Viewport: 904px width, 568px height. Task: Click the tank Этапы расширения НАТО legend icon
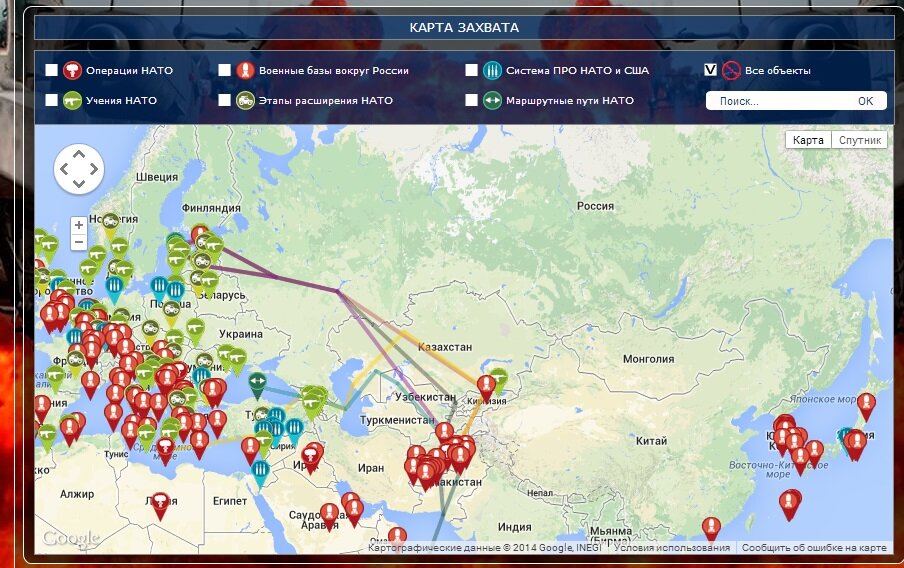click(x=245, y=100)
